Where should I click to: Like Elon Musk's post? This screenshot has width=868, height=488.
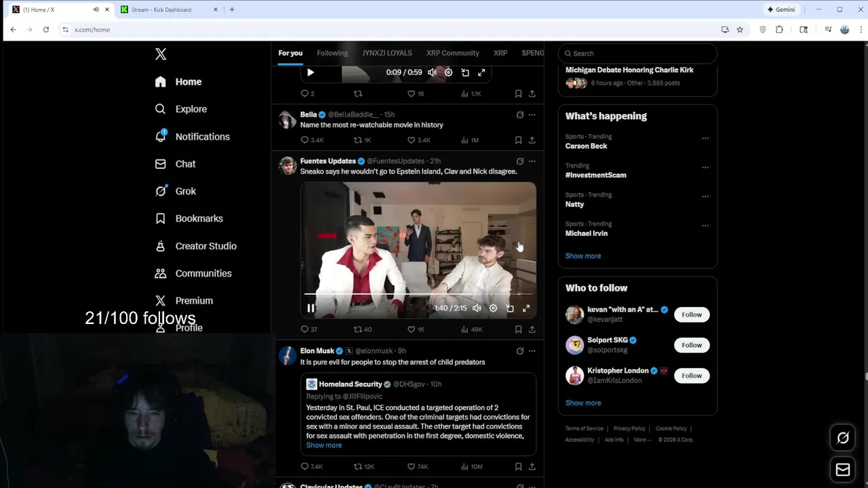coord(417,467)
